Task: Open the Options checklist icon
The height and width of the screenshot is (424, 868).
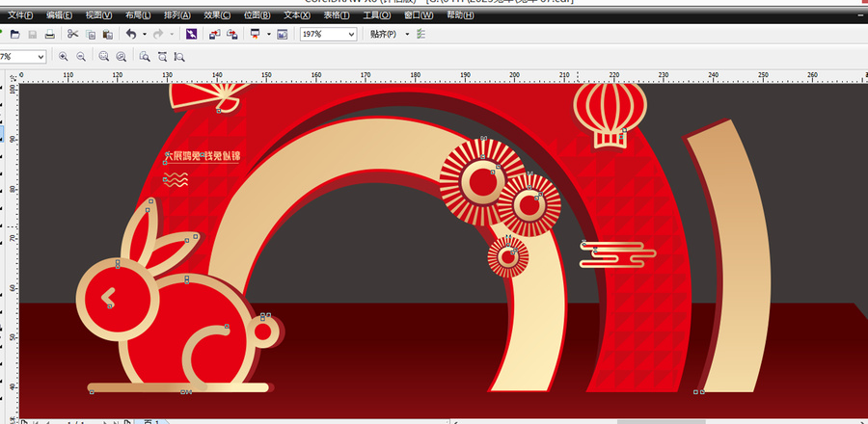Action: 421,35
